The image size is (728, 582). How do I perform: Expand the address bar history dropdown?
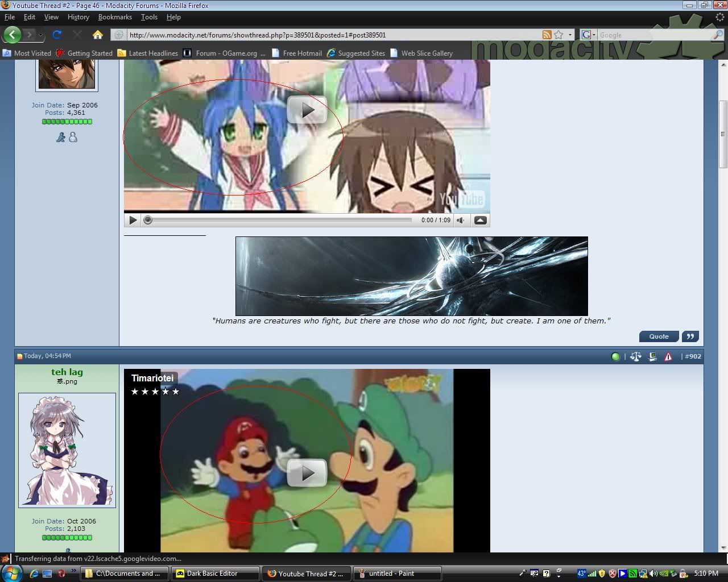pos(570,35)
